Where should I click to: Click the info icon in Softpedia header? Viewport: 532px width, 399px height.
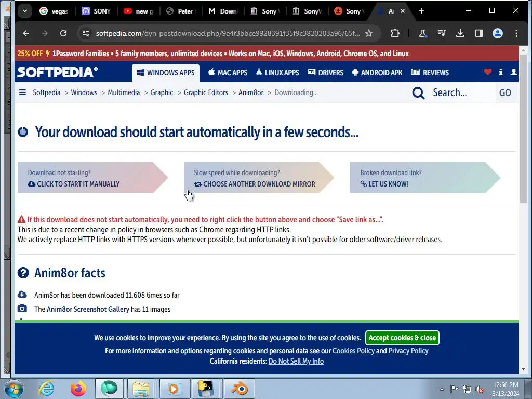pos(500,72)
